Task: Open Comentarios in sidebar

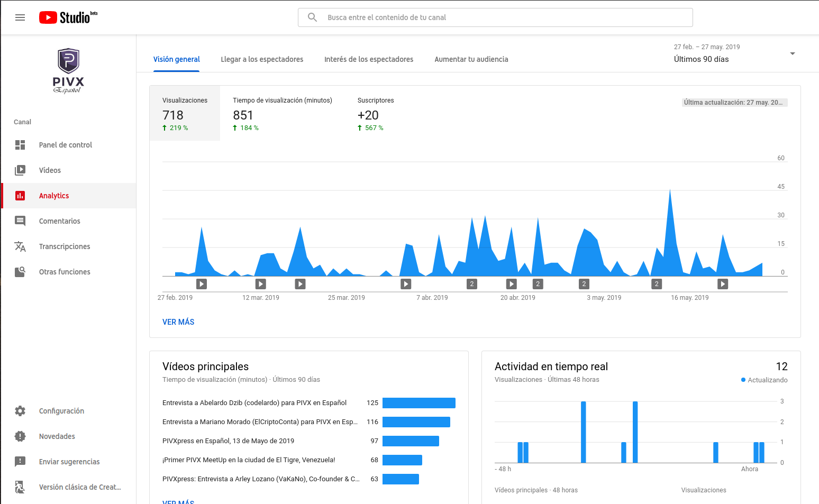Action: (60, 221)
